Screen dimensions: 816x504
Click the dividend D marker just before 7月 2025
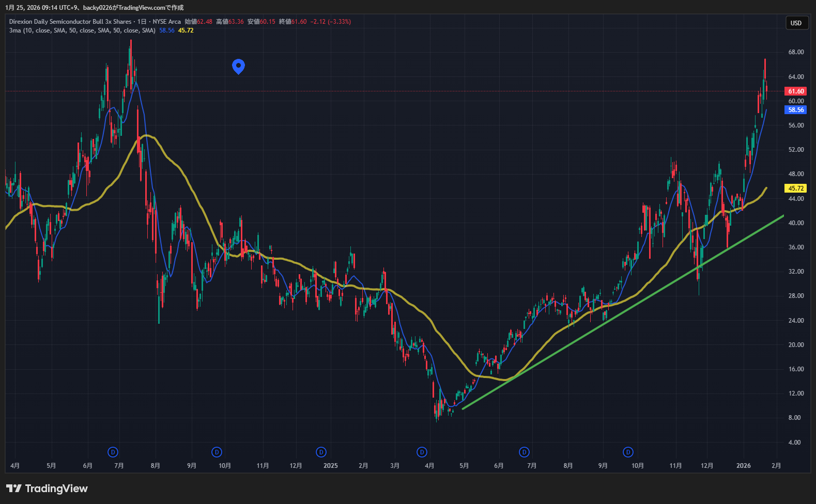point(524,452)
